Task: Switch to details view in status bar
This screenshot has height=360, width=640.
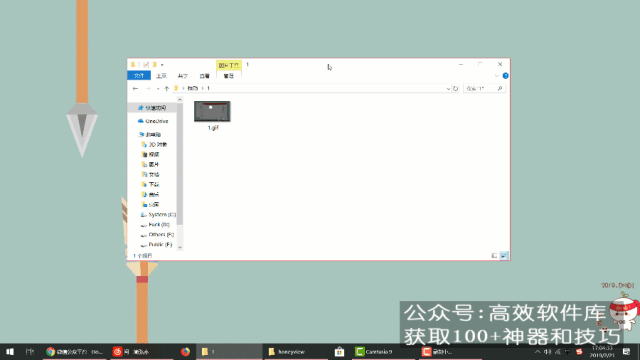Action: point(494,256)
